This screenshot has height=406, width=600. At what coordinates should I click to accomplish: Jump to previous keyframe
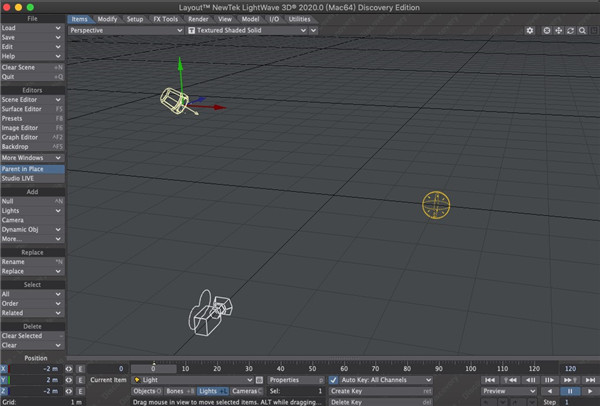[x=510, y=380]
